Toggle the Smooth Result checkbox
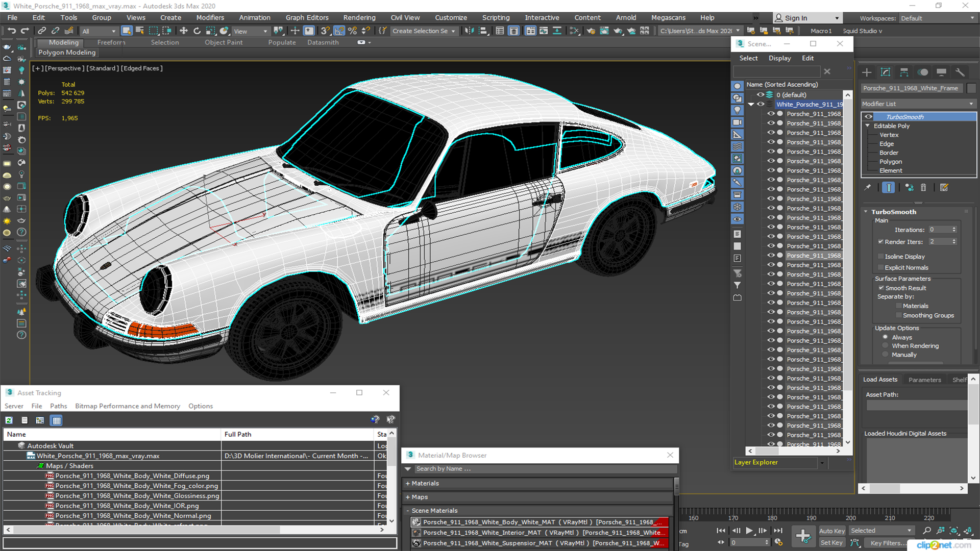Screen dimensions: 980x551 881,288
